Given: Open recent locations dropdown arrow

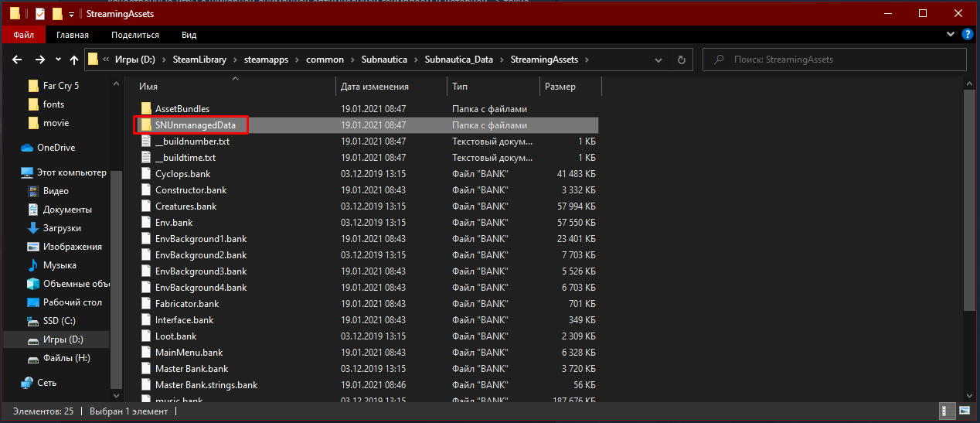Looking at the screenshot, I should (58, 60).
